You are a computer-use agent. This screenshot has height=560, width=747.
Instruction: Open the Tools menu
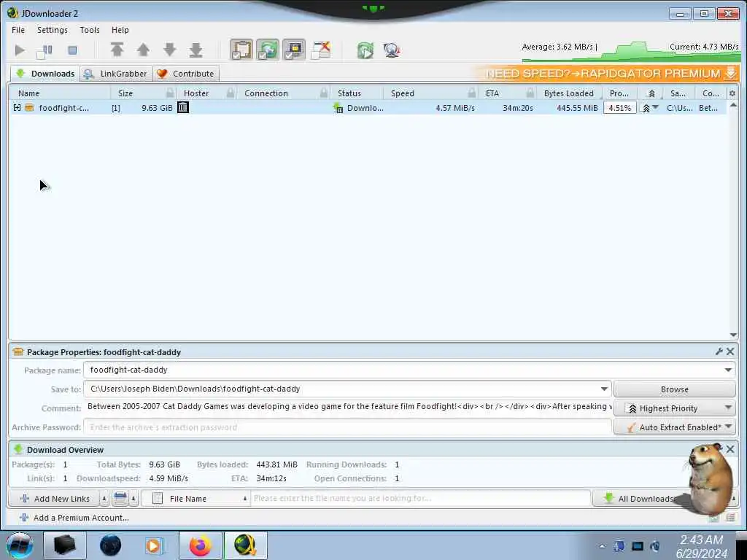[90, 29]
